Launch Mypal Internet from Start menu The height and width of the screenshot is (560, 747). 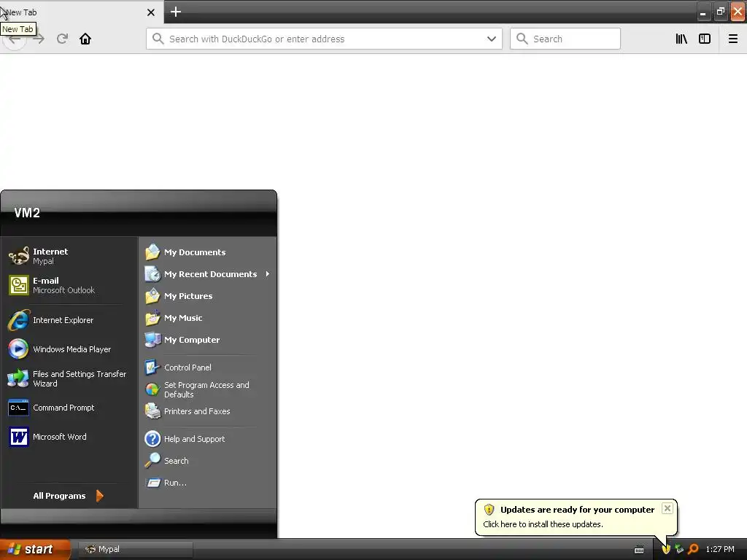click(x=69, y=256)
